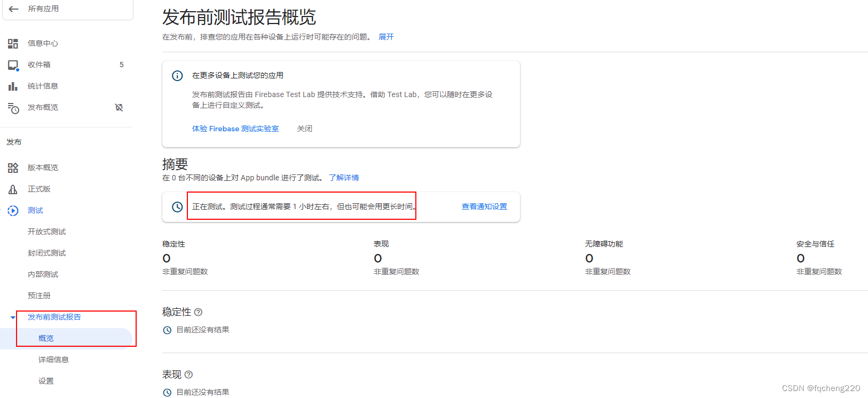868x398 pixels.
Task: Click the 展开 link in the page description
Action: click(x=386, y=37)
